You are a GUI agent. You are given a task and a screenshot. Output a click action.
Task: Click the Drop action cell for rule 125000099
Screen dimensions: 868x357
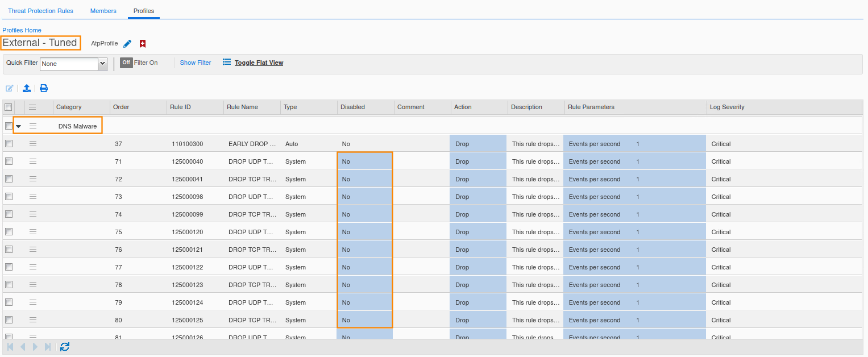[x=477, y=214]
